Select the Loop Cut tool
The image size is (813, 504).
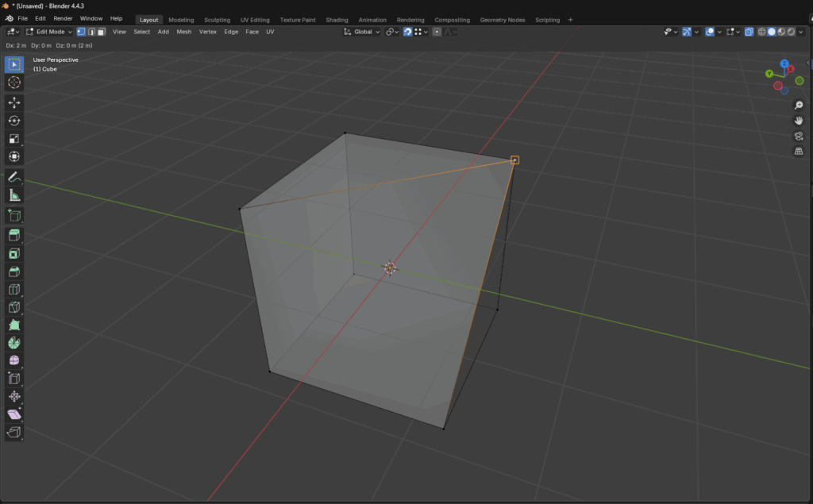click(x=14, y=290)
